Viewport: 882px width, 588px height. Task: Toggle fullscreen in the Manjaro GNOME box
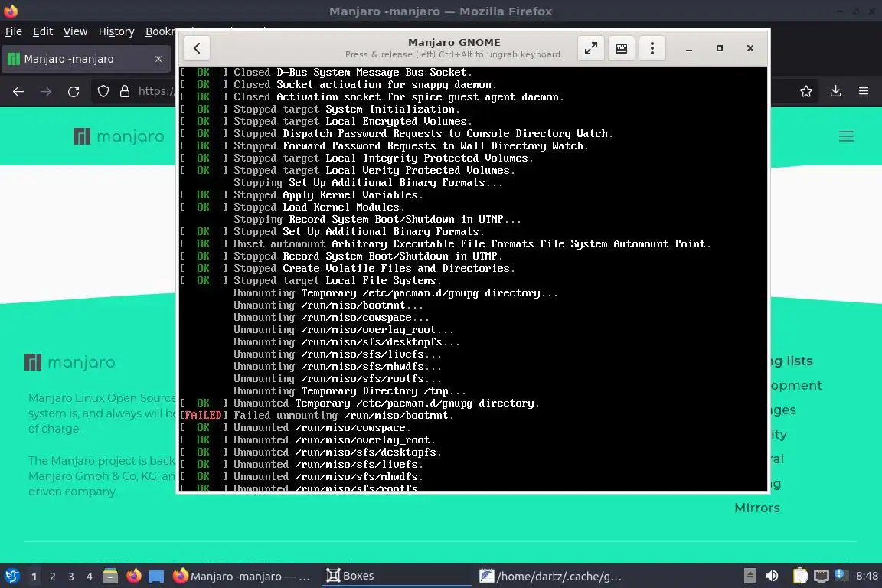click(x=590, y=48)
